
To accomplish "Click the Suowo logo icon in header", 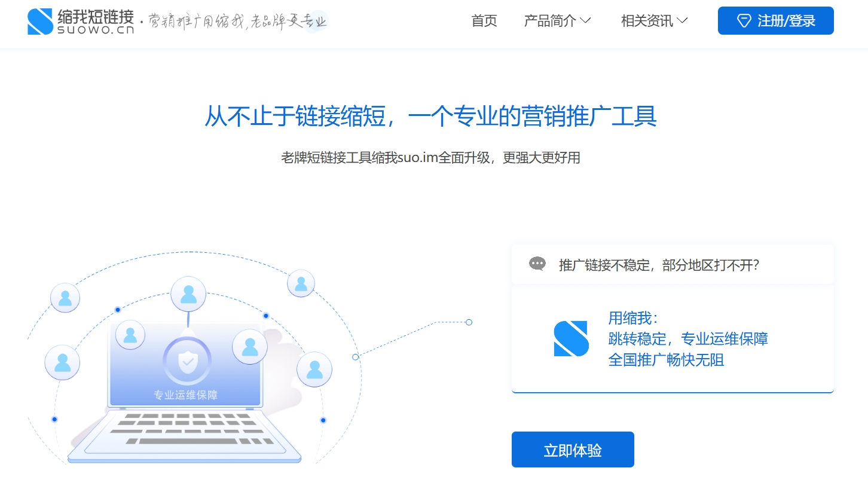I will (41, 22).
